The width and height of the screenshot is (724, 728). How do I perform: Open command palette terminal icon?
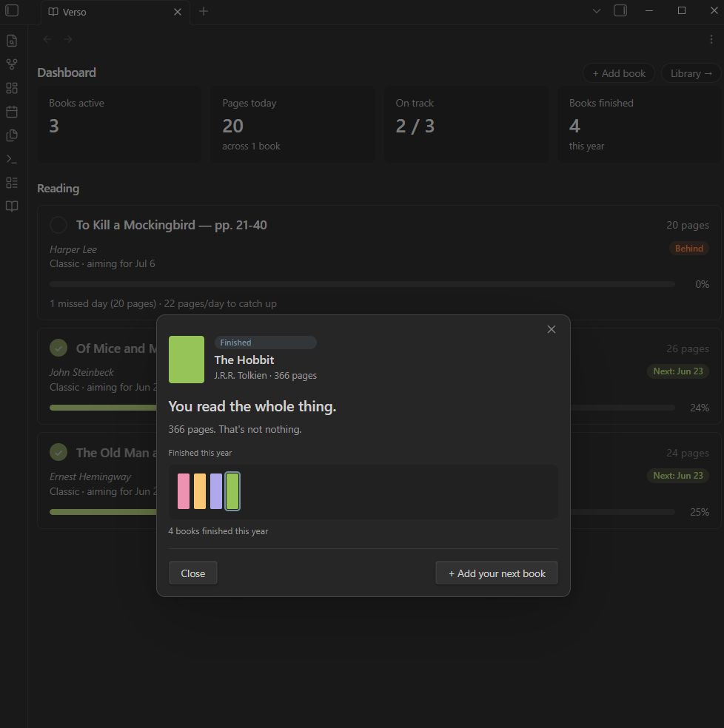[x=12, y=159]
